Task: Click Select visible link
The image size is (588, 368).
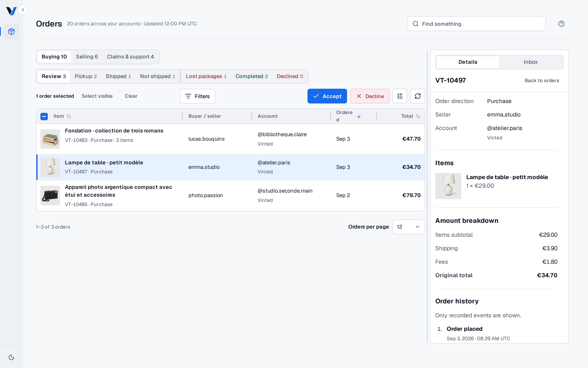Action: (x=97, y=96)
